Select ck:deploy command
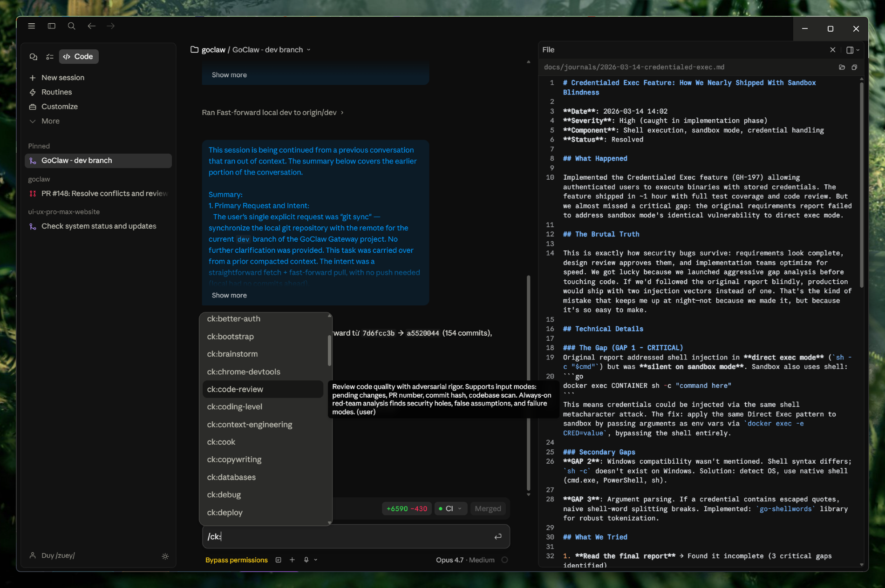Viewport: 885px width, 588px height. [x=263, y=513]
